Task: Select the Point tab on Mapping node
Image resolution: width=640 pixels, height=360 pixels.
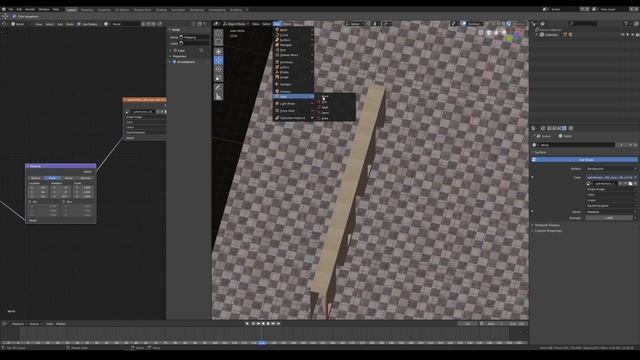Action: coord(52,178)
